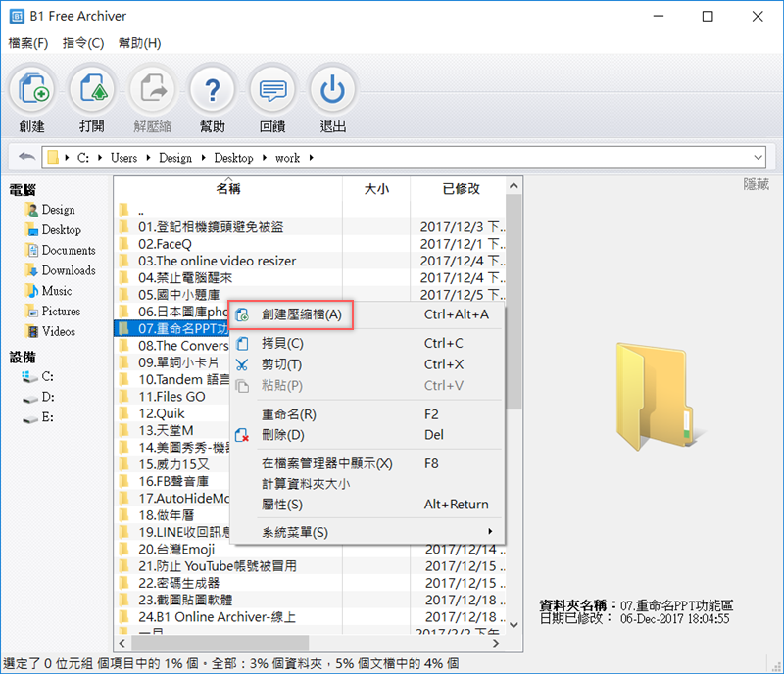Click the 回饋 (Feedback) speech bubble icon
The width and height of the screenshot is (784, 674).
(272, 90)
